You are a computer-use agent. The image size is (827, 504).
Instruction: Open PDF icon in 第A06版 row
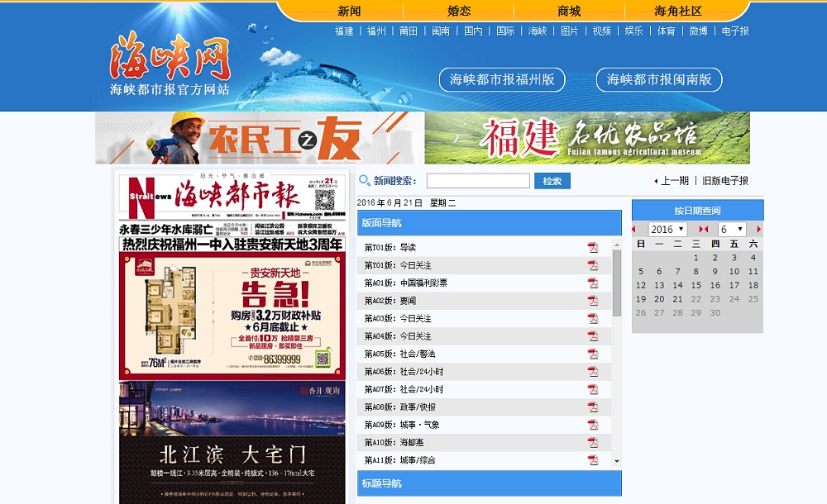tap(593, 372)
